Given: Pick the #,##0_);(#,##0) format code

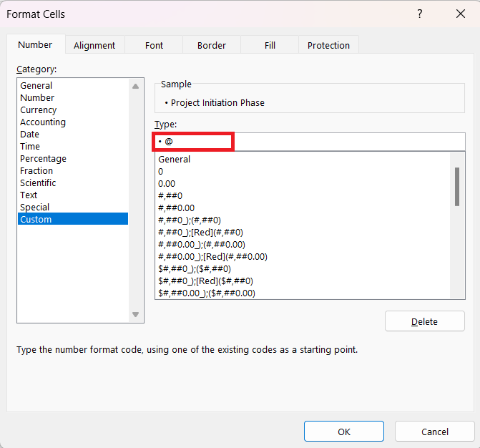Looking at the screenshot, I should pyautogui.click(x=303, y=220).
